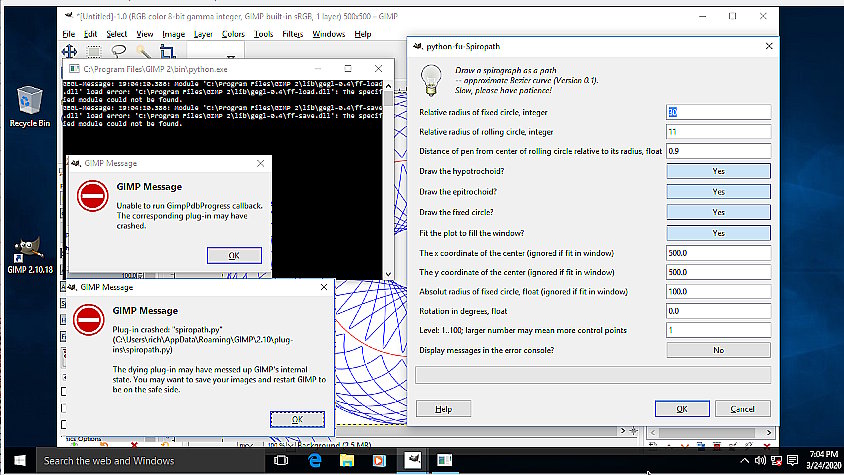Viewport: 844px width, 475px height.
Task: Open the View menu
Action: (144, 34)
